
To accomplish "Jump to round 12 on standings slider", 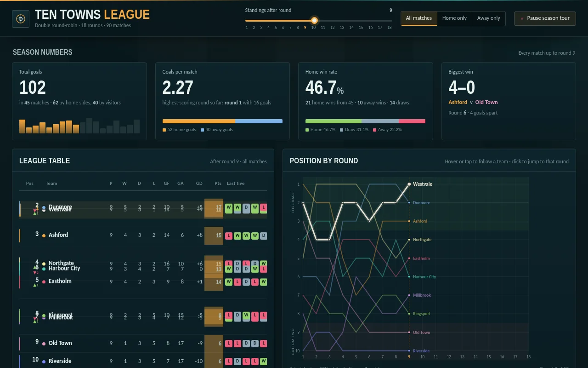I will pyautogui.click(x=333, y=28).
